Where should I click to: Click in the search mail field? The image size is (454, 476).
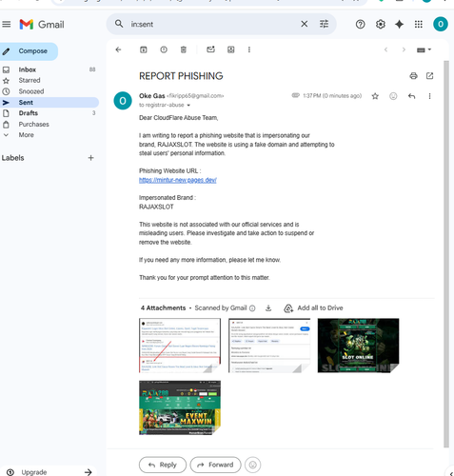tap(212, 24)
